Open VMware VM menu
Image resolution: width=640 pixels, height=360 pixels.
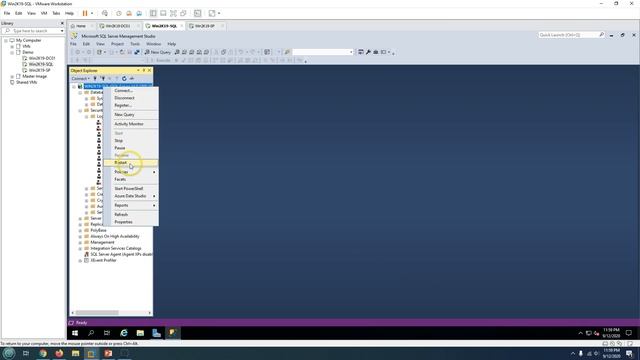[x=44, y=13]
